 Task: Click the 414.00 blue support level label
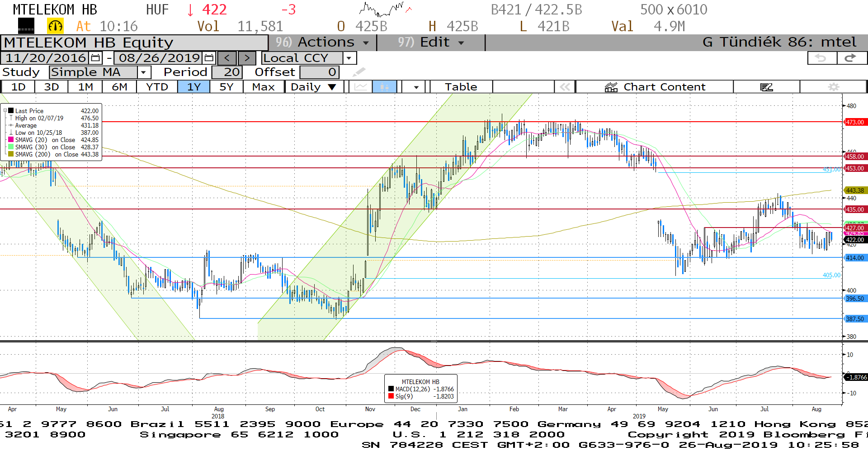(855, 258)
